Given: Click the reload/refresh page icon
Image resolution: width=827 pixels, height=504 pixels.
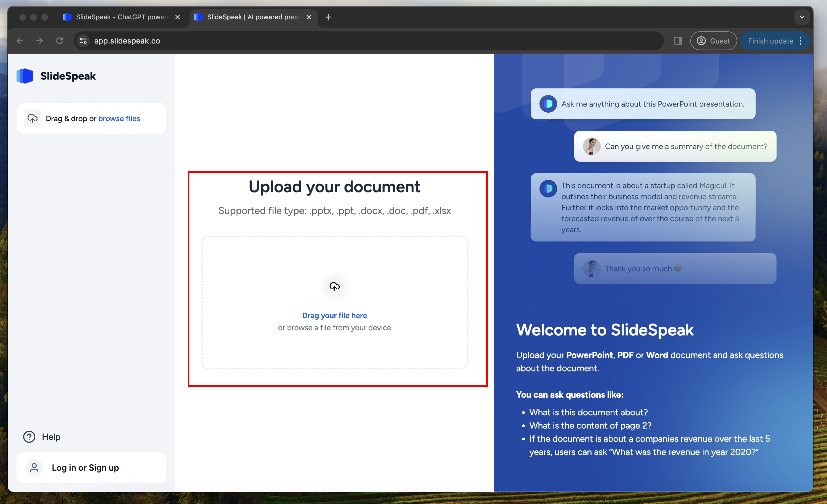Looking at the screenshot, I should point(59,41).
